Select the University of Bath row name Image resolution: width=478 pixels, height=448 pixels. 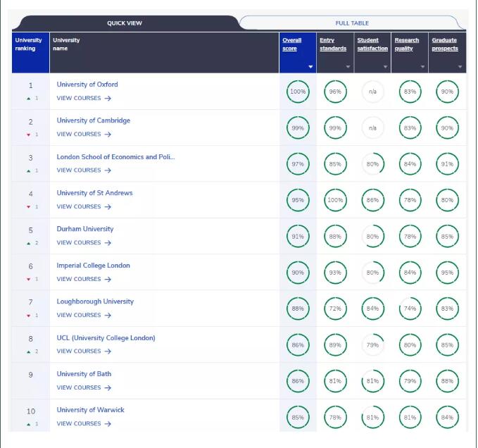[84, 374]
